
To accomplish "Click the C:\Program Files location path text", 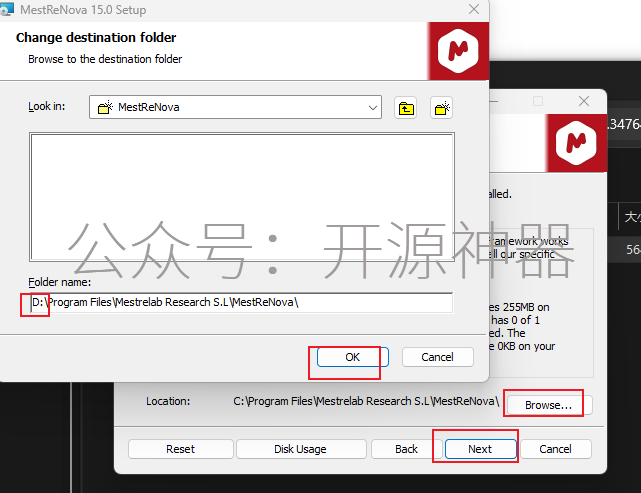I will pos(366,401).
